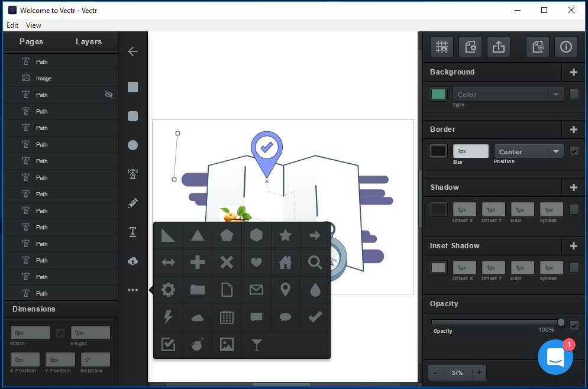Show the hidden Path layer
588x389 pixels.
pos(109,95)
